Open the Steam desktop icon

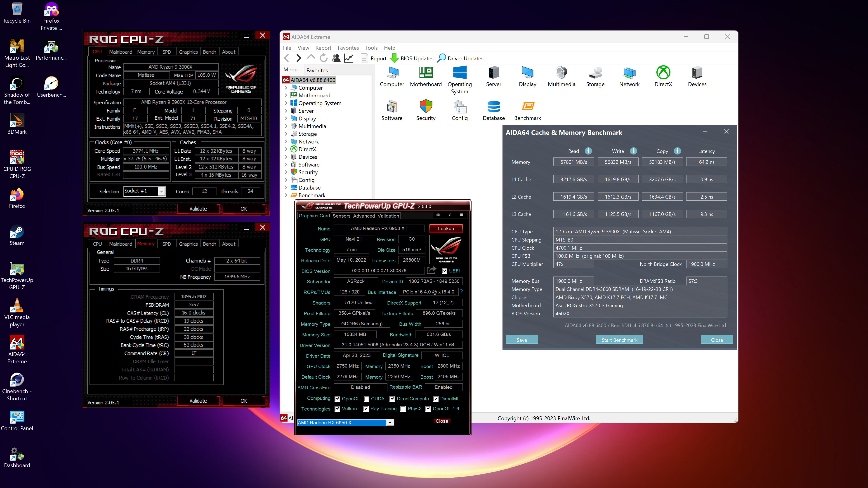17,235
